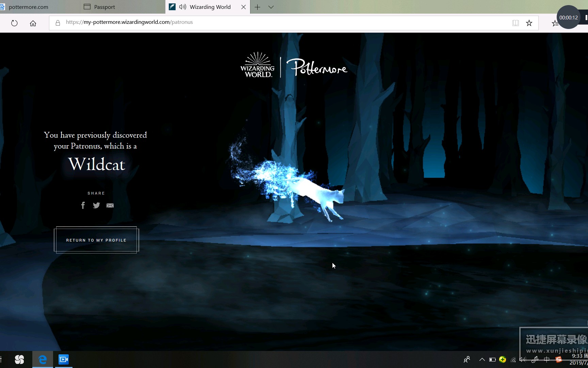588x368 pixels.
Task: Click the Facebook share icon
Action: pyautogui.click(x=83, y=205)
